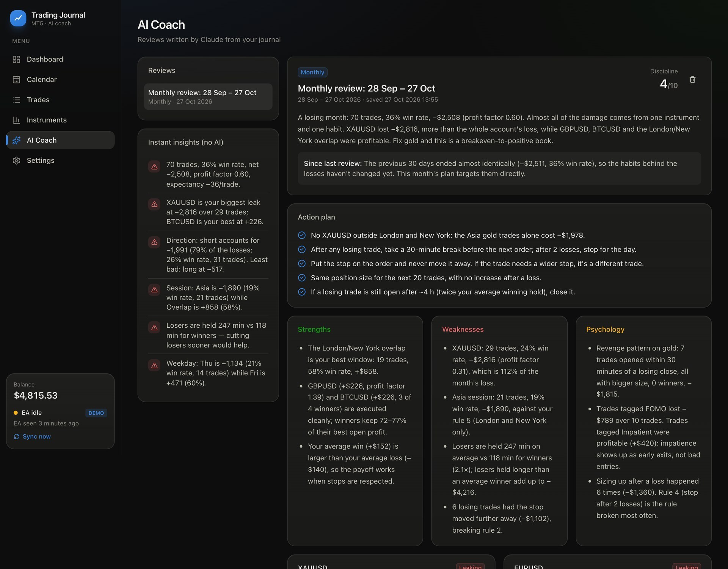Screen dimensions: 728x569
Task: Click the Monthly tag badge
Action: pyautogui.click(x=312, y=72)
